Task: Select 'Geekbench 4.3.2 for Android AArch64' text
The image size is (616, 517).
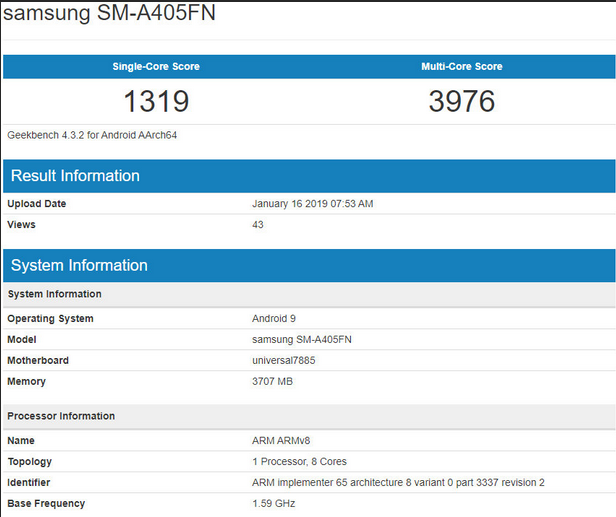Action: (92, 135)
